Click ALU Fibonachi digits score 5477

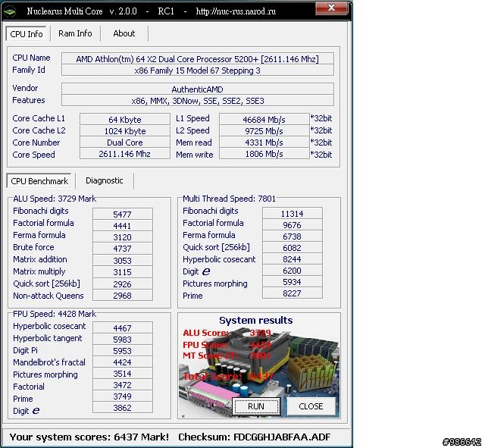pyautogui.click(x=122, y=214)
